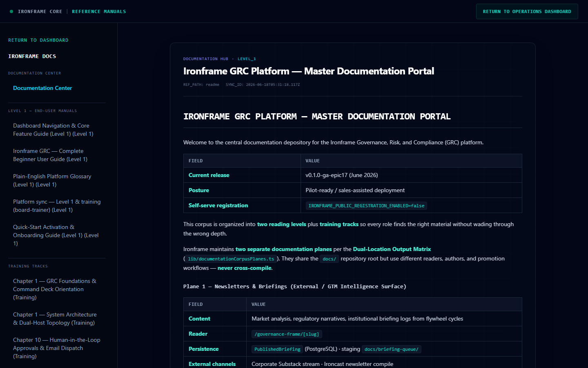Click REFERENCE MANUALS in the top header
588x368 pixels.
pyautogui.click(x=99, y=11)
